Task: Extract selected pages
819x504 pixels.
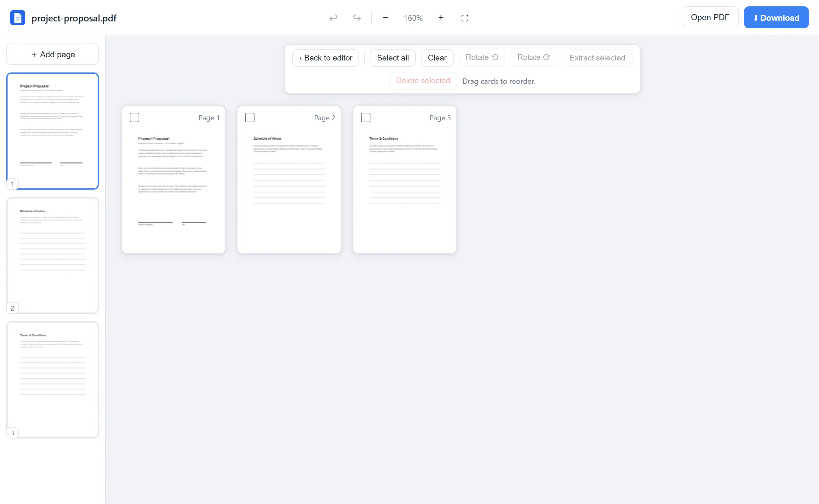Action: [597, 58]
